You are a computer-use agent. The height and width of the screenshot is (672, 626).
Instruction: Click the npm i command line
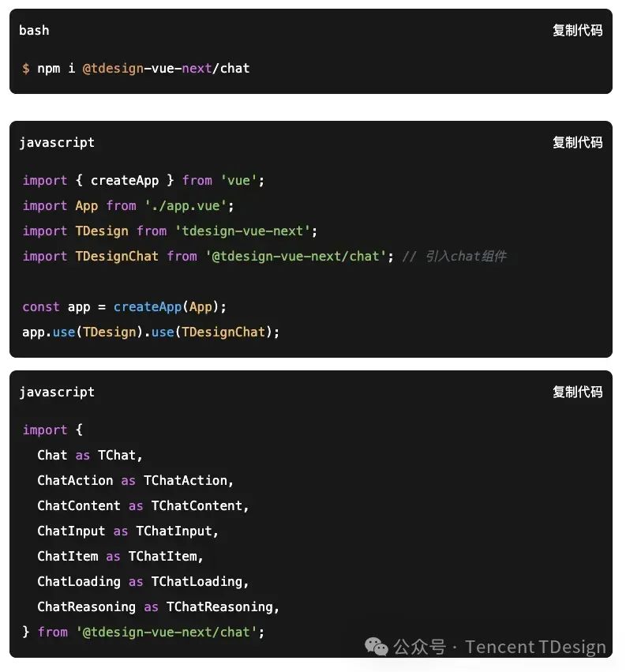tap(136, 69)
